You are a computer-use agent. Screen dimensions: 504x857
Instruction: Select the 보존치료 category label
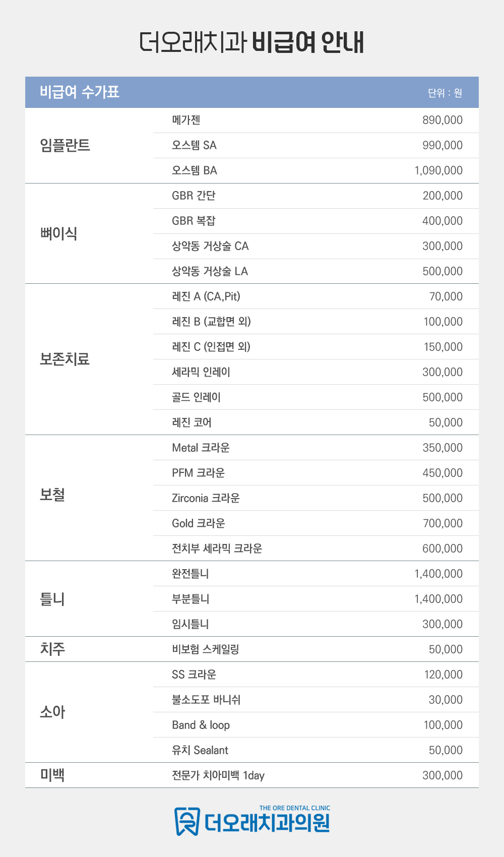pyautogui.click(x=65, y=359)
